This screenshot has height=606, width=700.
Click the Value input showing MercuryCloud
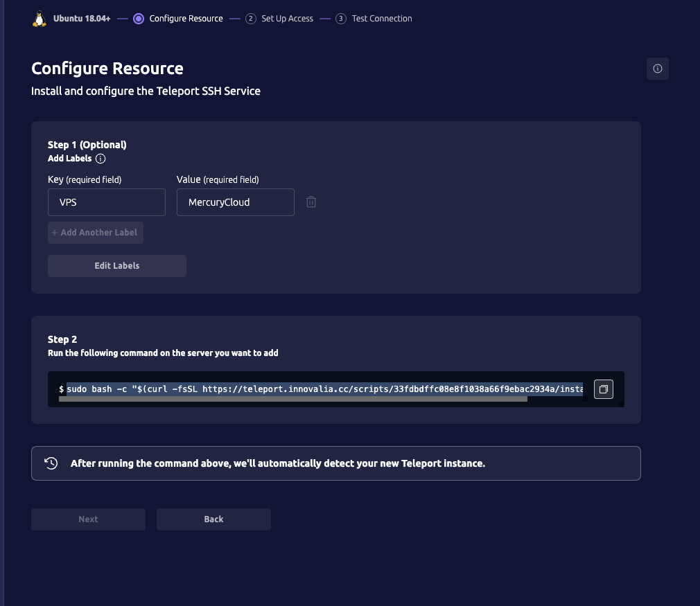[235, 202]
